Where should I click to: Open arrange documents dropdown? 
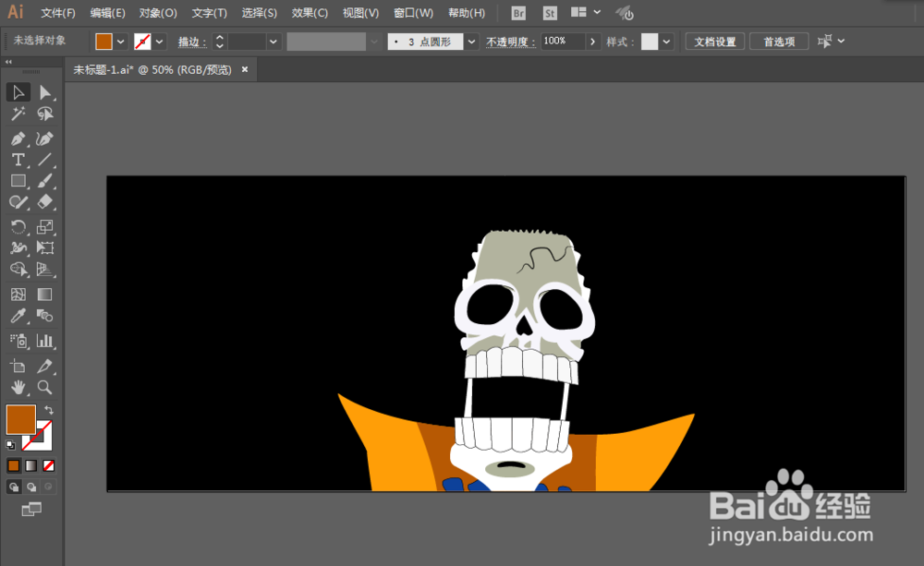pyautogui.click(x=586, y=12)
